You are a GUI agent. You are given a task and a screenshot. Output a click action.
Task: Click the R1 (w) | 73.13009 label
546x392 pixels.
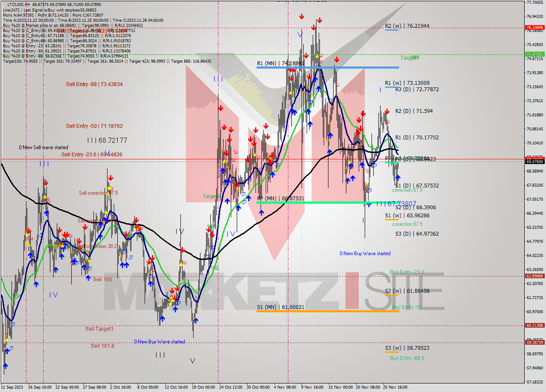pyautogui.click(x=407, y=83)
